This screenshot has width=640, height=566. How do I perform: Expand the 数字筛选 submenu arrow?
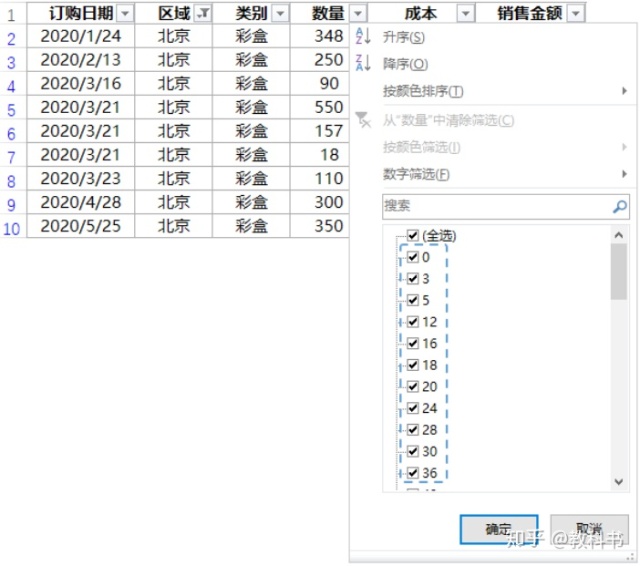pos(624,174)
